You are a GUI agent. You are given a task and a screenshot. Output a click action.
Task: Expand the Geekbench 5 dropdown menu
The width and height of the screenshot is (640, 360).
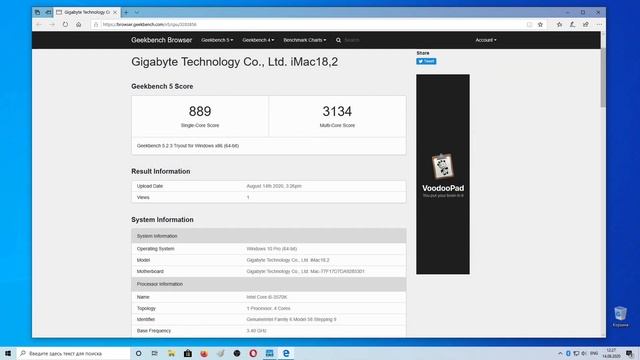tap(217, 40)
